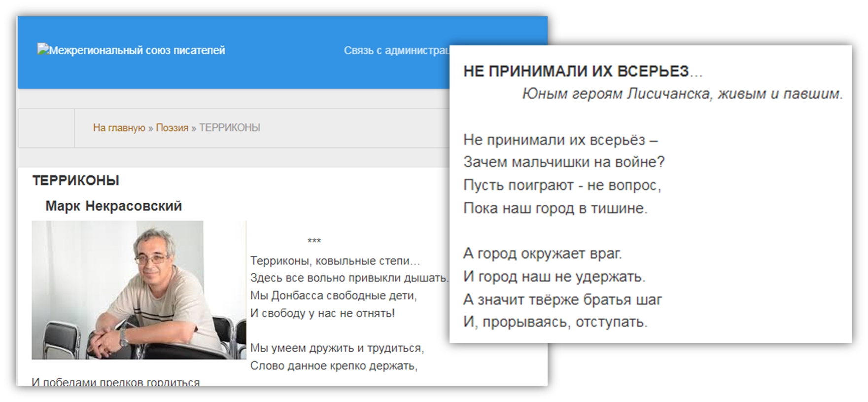Click the line И, прорываясь, отступать.
Viewport: 868px width, 402px height.
(555, 322)
